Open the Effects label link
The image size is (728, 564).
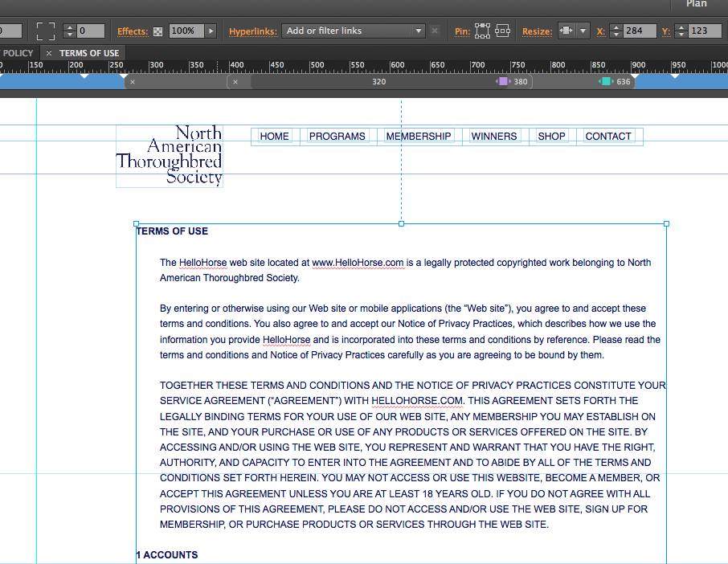133,31
